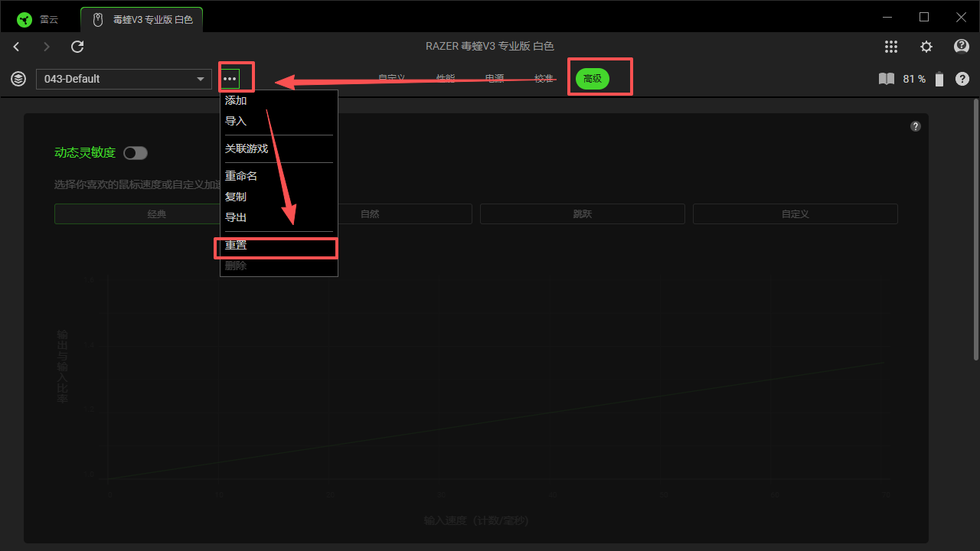Select the 自然 curve preset
This screenshot has height=551, width=980.
click(370, 214)
